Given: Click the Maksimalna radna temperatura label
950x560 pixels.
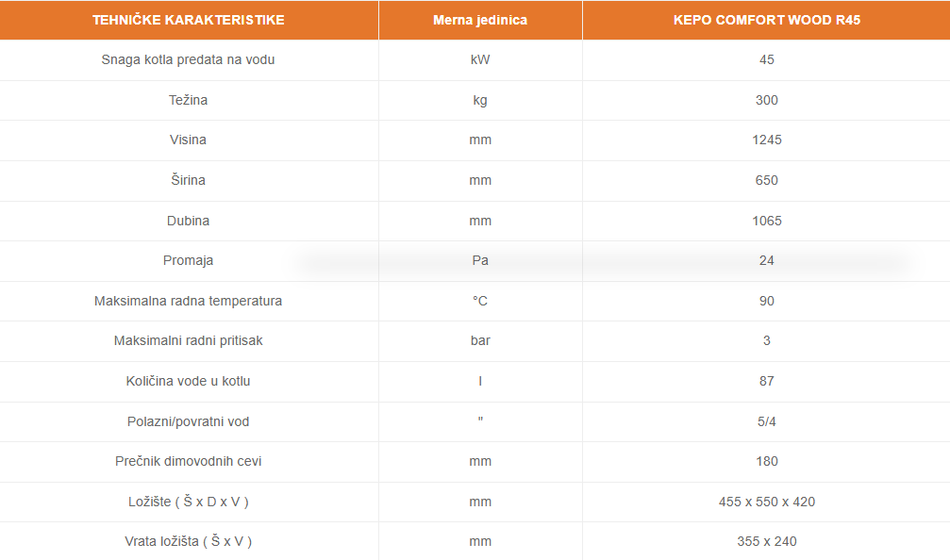Looking at the screenshot, I should pos(189,301).
